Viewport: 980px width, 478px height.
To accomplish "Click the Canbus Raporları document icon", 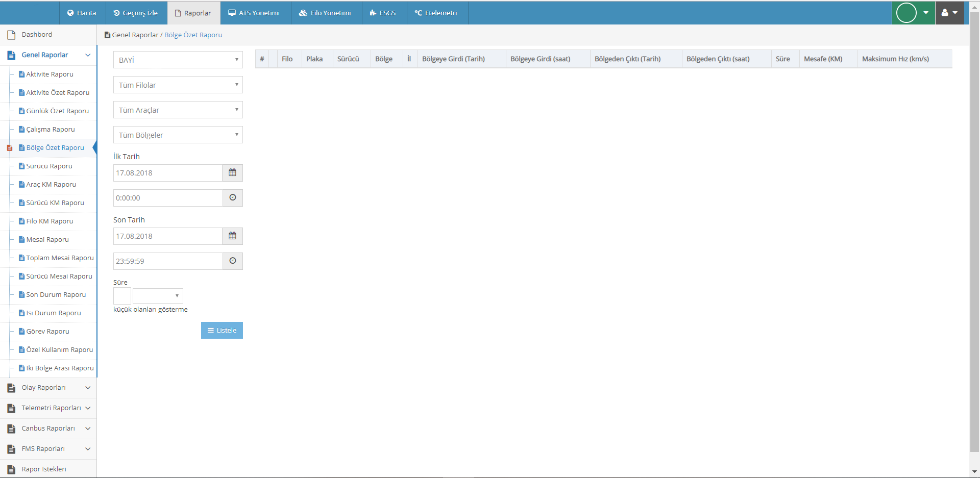I will point(11,429).
